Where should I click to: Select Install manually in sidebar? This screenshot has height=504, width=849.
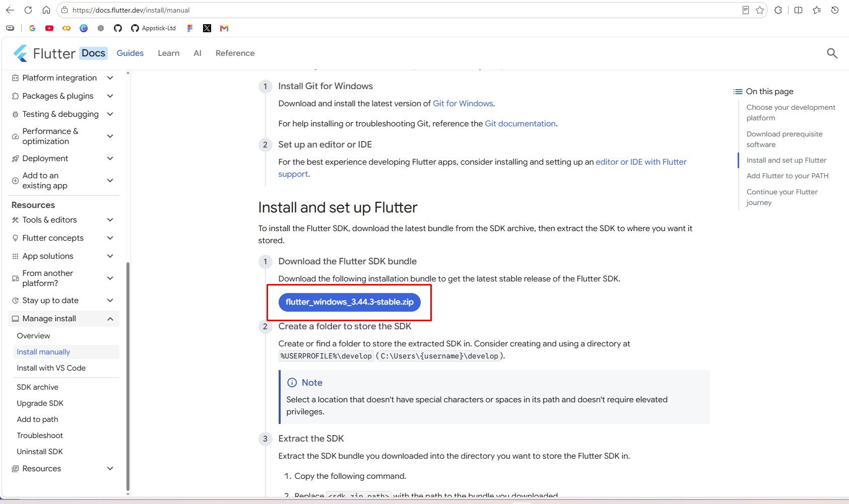coord(67,352)
